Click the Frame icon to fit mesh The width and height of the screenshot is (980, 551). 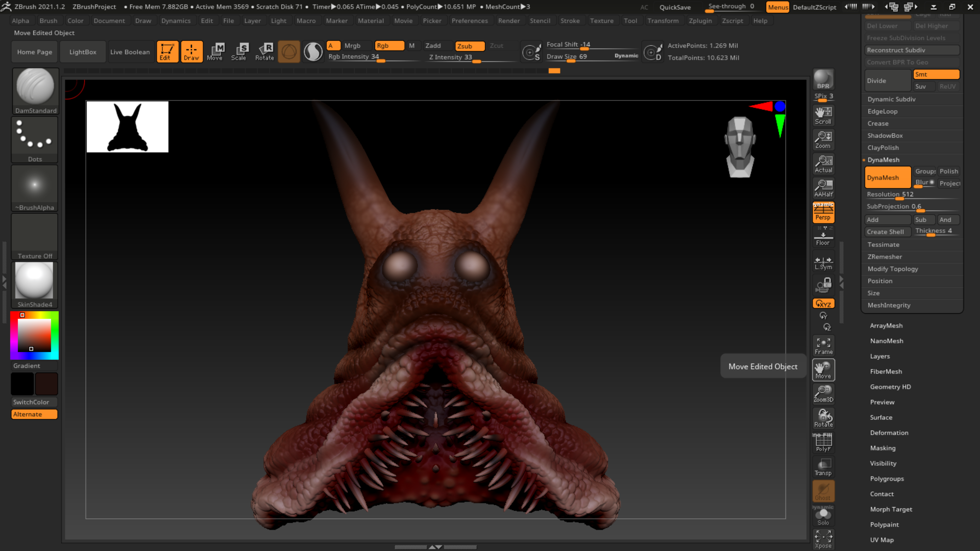pos(823,345)
